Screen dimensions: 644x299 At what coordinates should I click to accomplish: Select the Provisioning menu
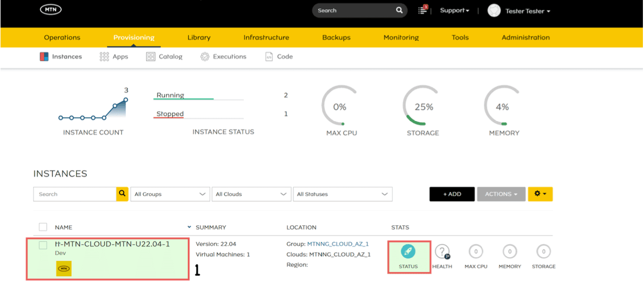pyautogui.click(x=134, y=37)
